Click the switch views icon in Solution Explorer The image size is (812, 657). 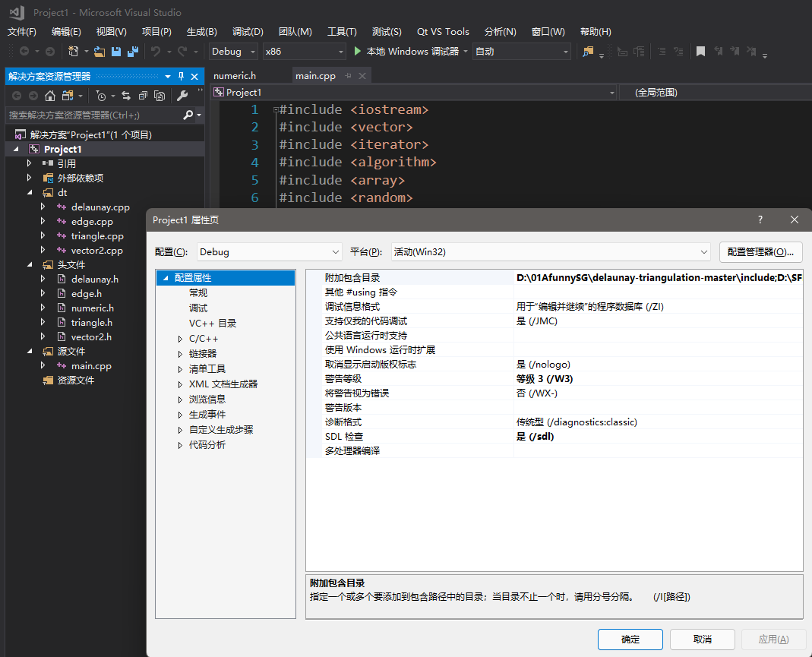point(68,96)
